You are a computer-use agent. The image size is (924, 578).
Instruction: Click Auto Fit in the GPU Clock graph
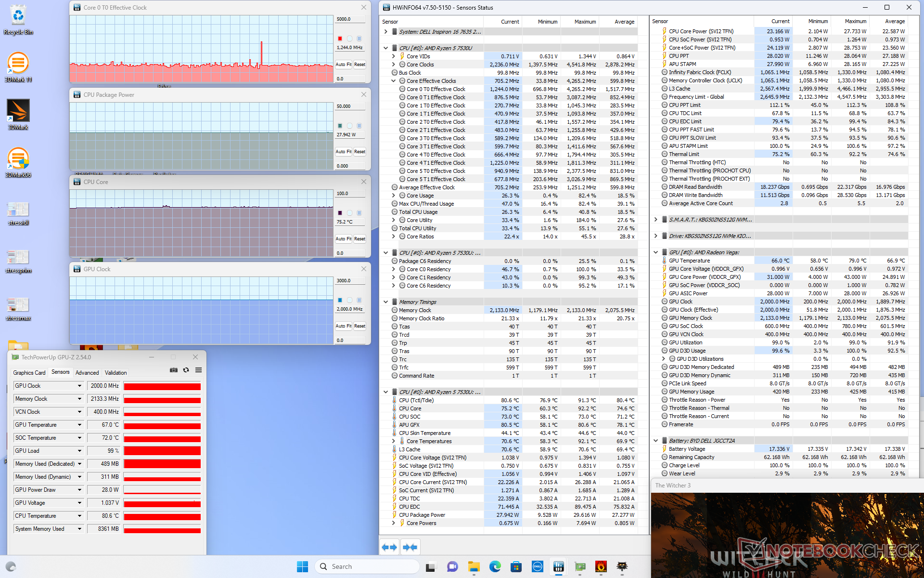pos(344,326)
